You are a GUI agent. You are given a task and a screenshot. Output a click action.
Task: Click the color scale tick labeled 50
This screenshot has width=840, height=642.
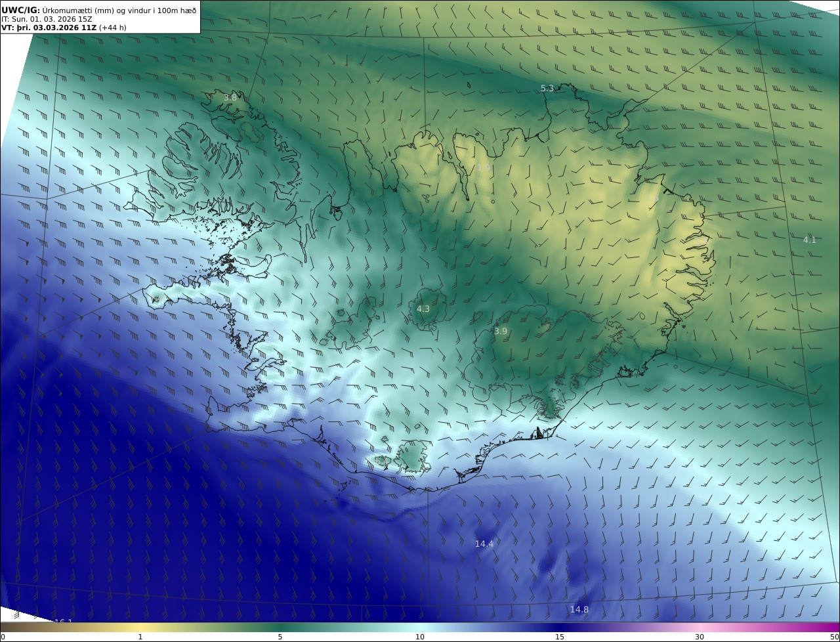(834, 637)
